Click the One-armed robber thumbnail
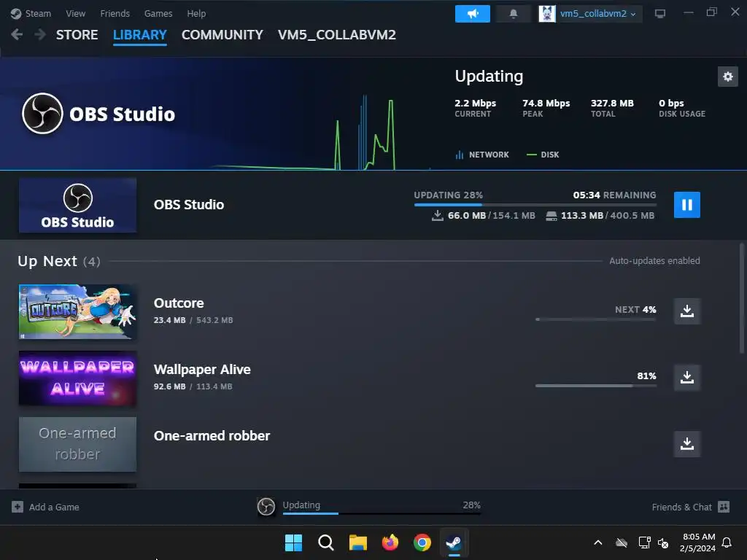Image resolution: width=747 pixels, height=560 pixels. click(x=77, y=444)
